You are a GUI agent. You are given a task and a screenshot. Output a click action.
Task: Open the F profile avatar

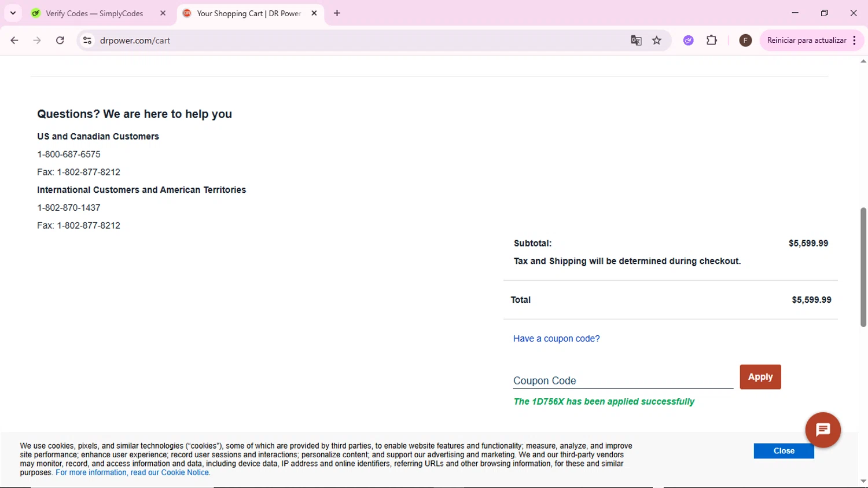(x=745, y=41)
